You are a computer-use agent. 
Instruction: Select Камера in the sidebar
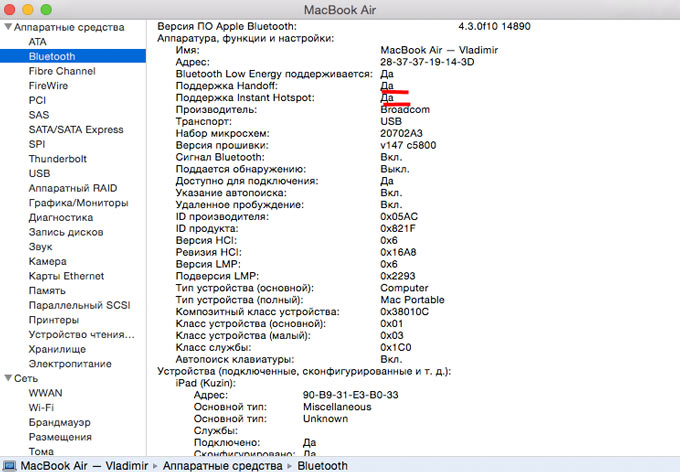(48, 261)
